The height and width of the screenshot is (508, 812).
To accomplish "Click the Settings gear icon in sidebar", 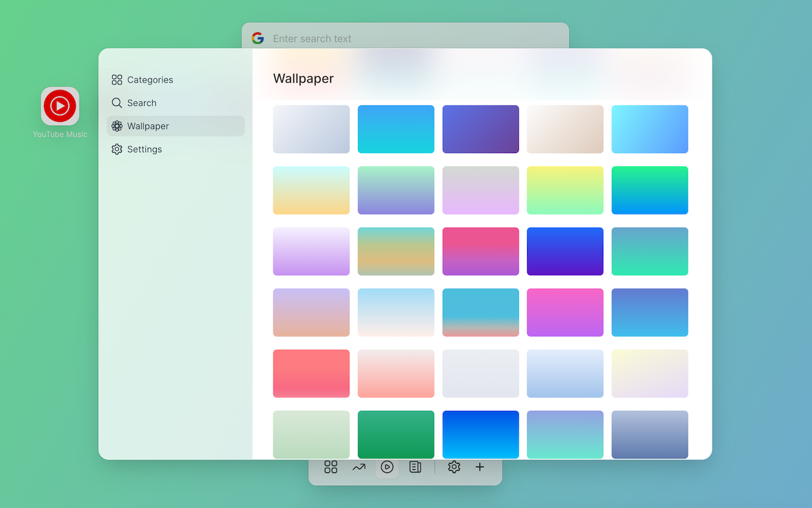I will tap(117, 149).
